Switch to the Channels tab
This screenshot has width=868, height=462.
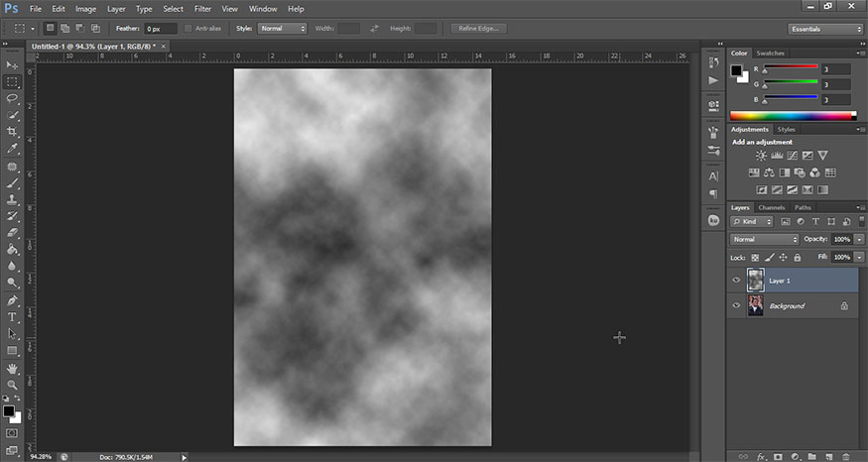click(x=771, y=207)
